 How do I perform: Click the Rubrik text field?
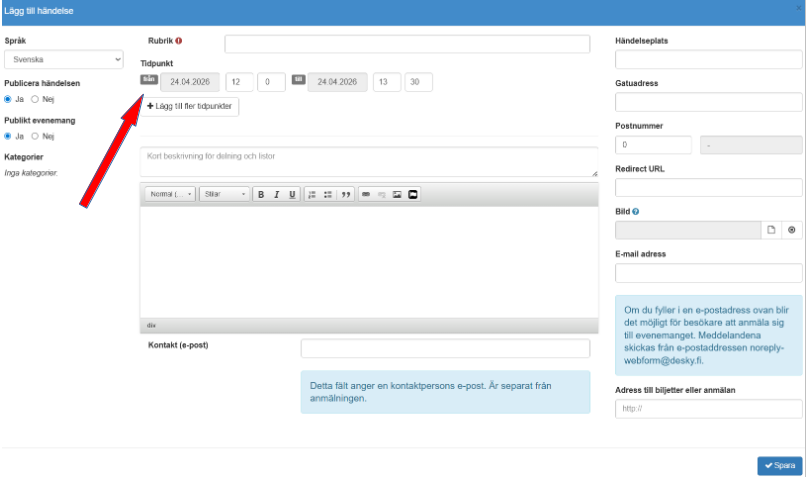[x=407, y=44]
